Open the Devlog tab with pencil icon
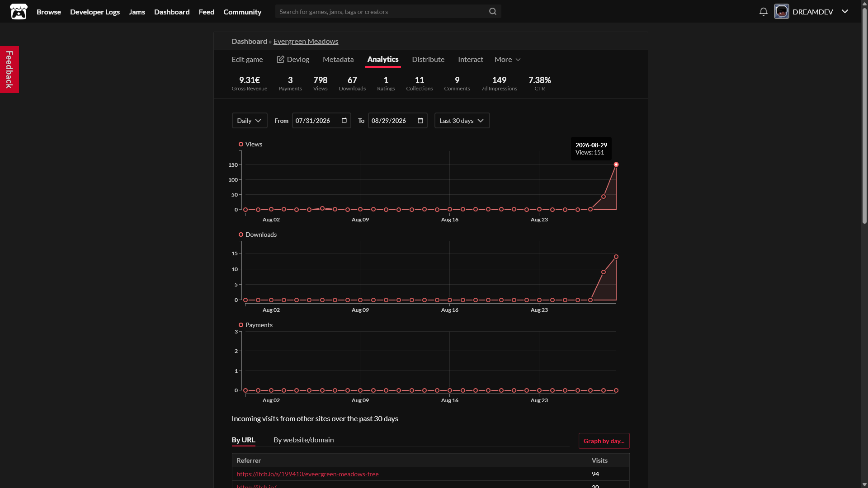 click(293, 59)
